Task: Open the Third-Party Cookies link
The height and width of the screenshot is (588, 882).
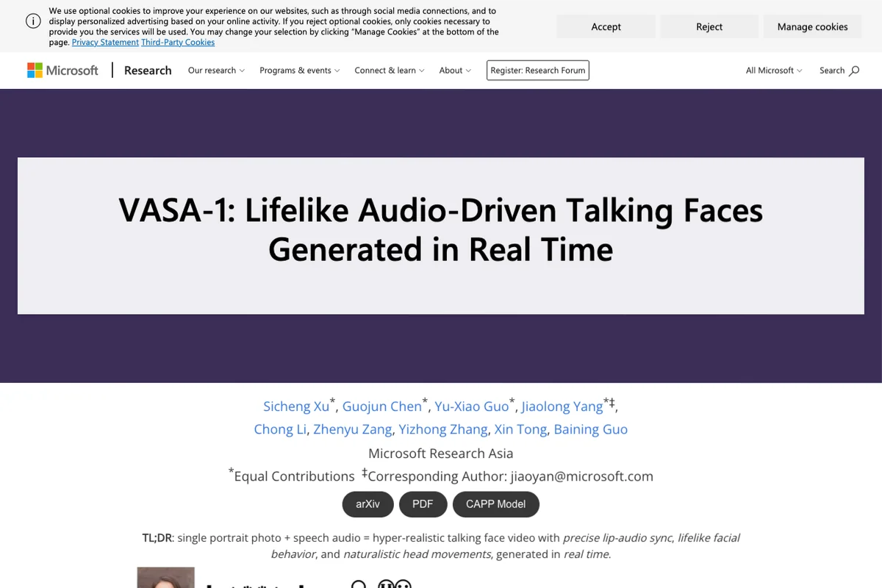Action: [x=178, y=43]
